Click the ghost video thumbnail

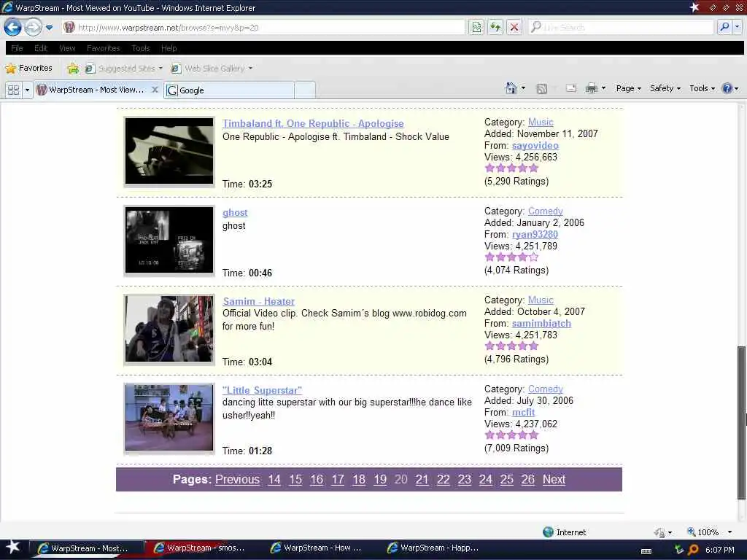click(169, 240)
